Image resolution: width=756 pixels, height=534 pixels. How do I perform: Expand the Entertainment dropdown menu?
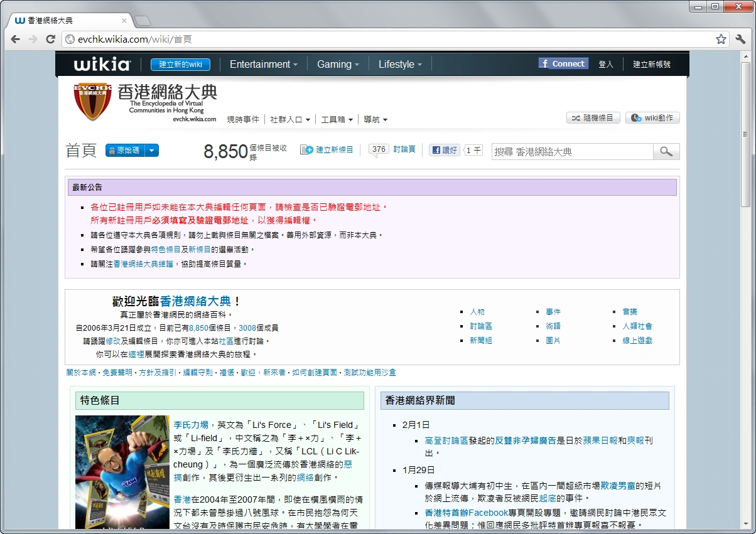point(264,64)
